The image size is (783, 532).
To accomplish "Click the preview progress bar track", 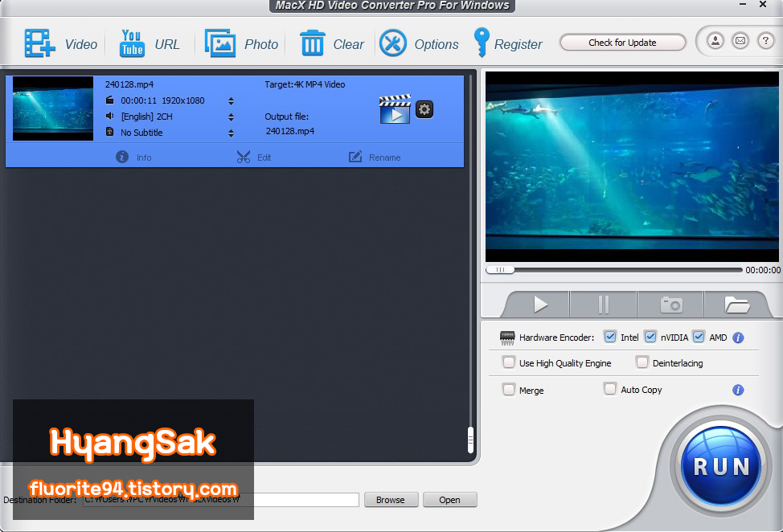I will pyautogui.click(x=628, y=269).
